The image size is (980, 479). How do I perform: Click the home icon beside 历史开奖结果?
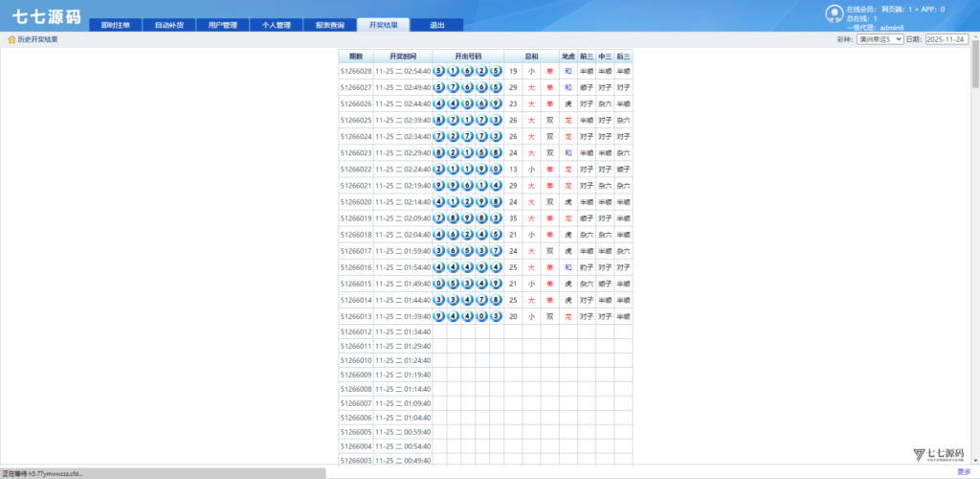click(x=11, y=40)
